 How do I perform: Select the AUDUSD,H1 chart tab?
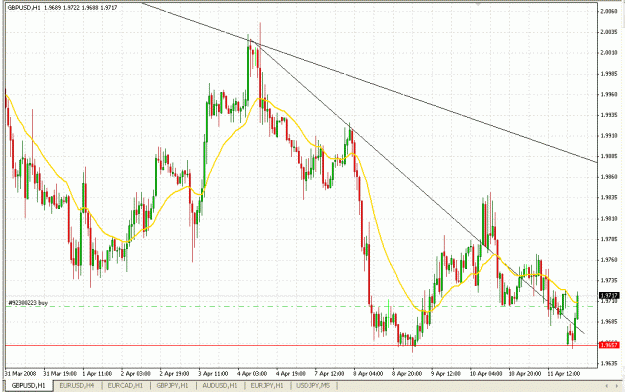pos(220,386)
